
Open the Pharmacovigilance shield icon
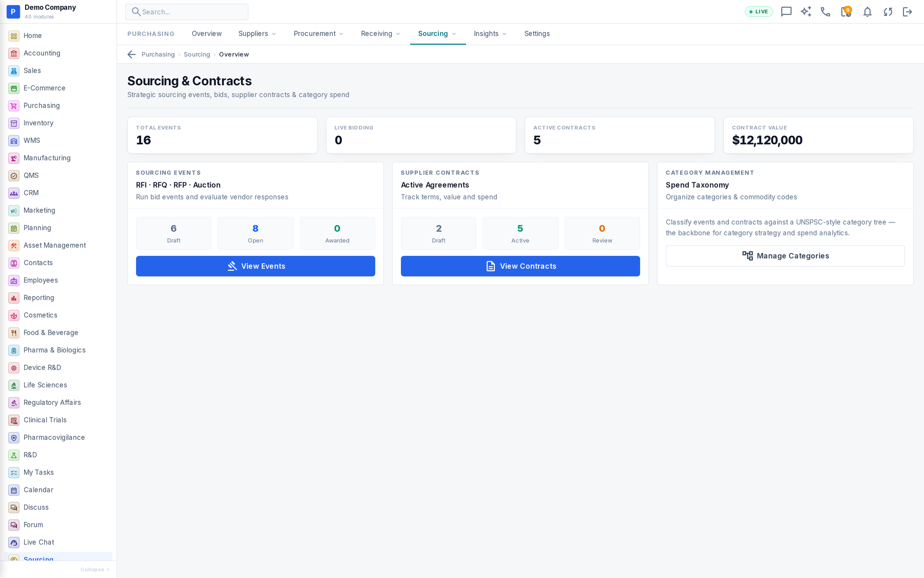coord(14,438)
